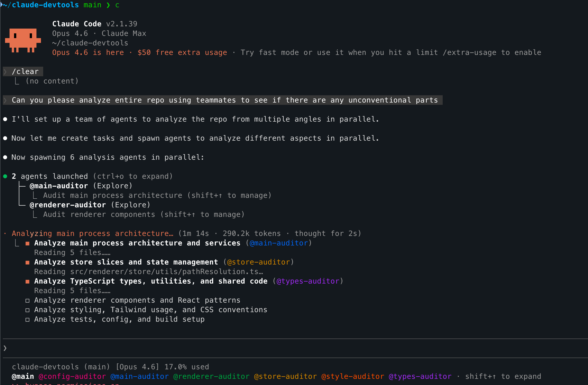Check the renderer components and React patterns box
The width and height of the screenshot is (588, 385).
click(x=27, y=301)
